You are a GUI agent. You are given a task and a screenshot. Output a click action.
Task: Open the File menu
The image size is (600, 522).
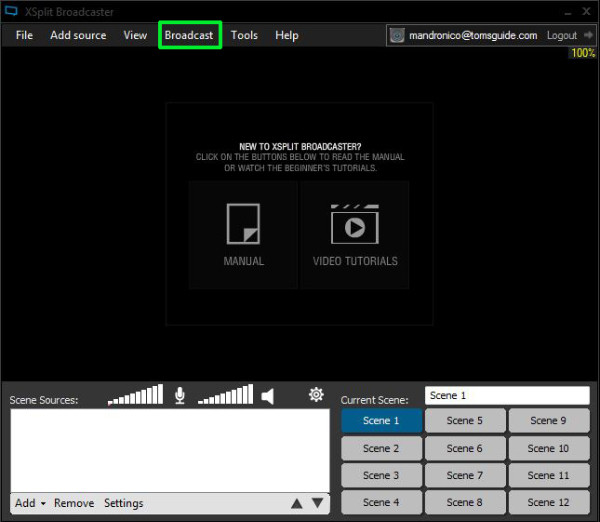point(24,35)
